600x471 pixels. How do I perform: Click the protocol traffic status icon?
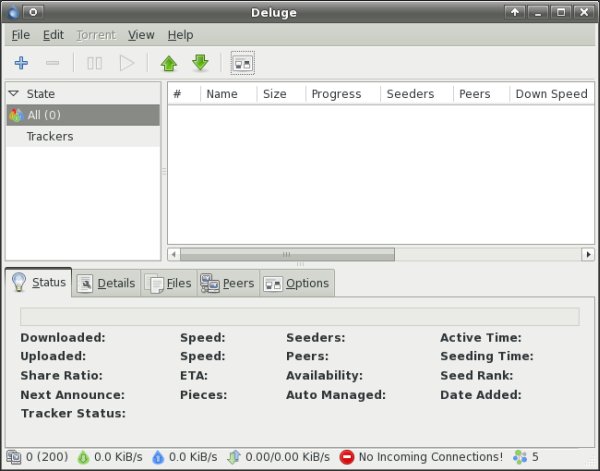(233, 457)
